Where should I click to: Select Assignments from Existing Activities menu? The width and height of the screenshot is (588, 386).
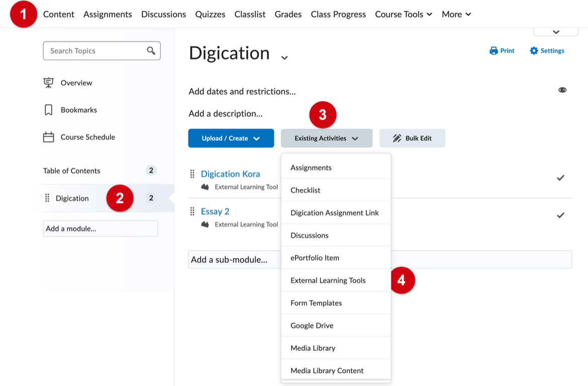tap(336, 167)
